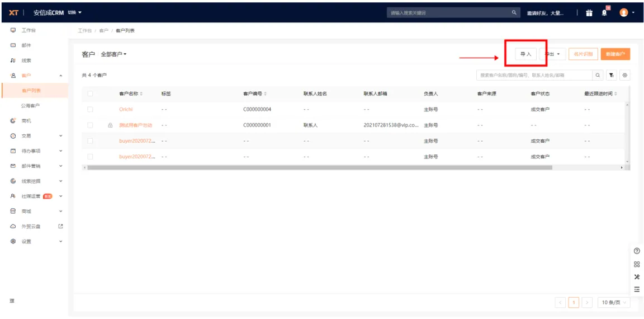Click customer number C000000001
644x319 pixels.
click(x=257, y=125)
